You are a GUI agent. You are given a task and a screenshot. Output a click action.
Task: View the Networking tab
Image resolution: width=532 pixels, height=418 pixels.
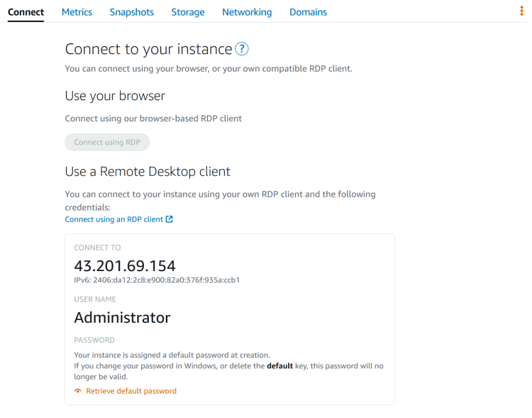click(246, 12)
